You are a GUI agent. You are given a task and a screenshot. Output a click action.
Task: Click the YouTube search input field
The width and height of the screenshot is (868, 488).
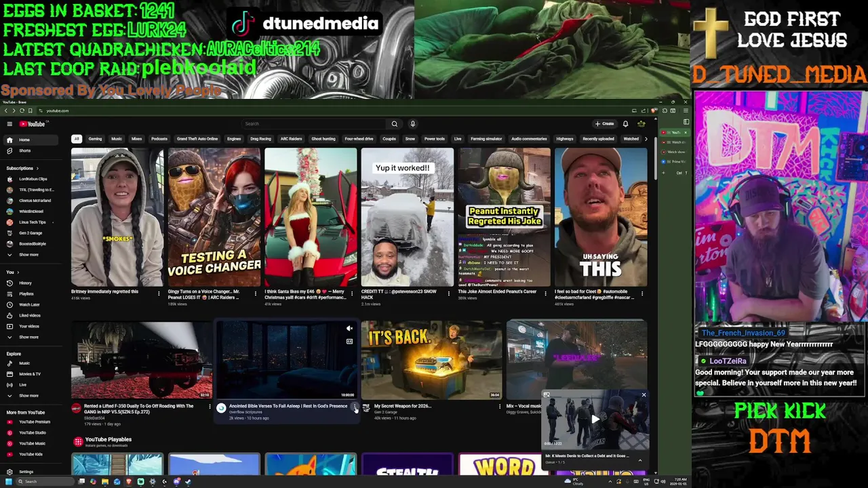pyautogui.click(x=315, y=124)
